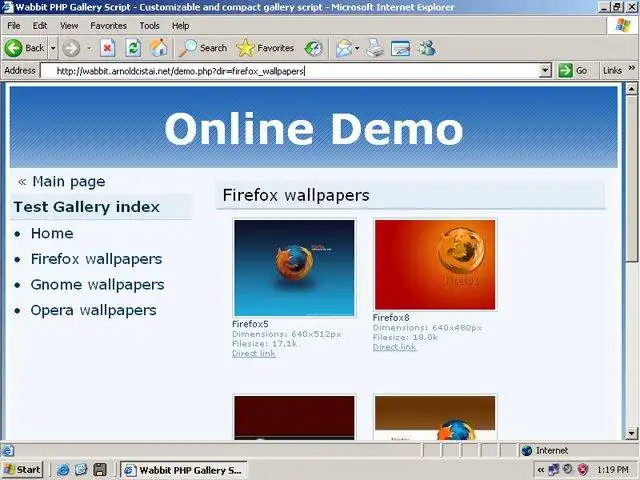
Task: Click the Firefox8 caption text
Action: pyautogui.click(x=391, y=318)
